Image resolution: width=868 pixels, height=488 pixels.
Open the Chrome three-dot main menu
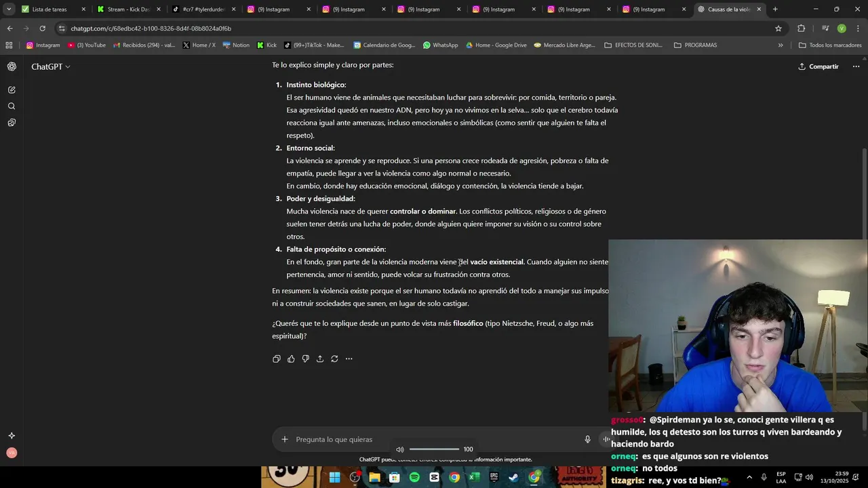click(858, 28)
